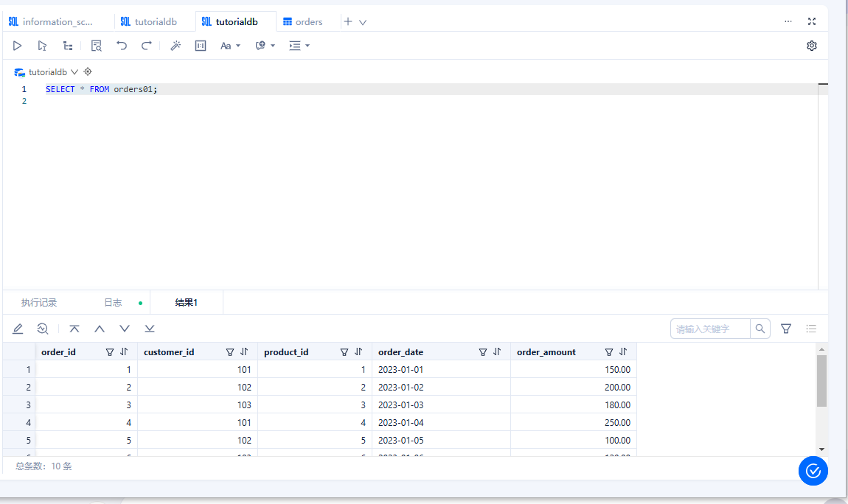Open the Aa text case dropdown
The height and width of the screenshot is (504, 848).
pyautogui.click(x=230, y=46)
